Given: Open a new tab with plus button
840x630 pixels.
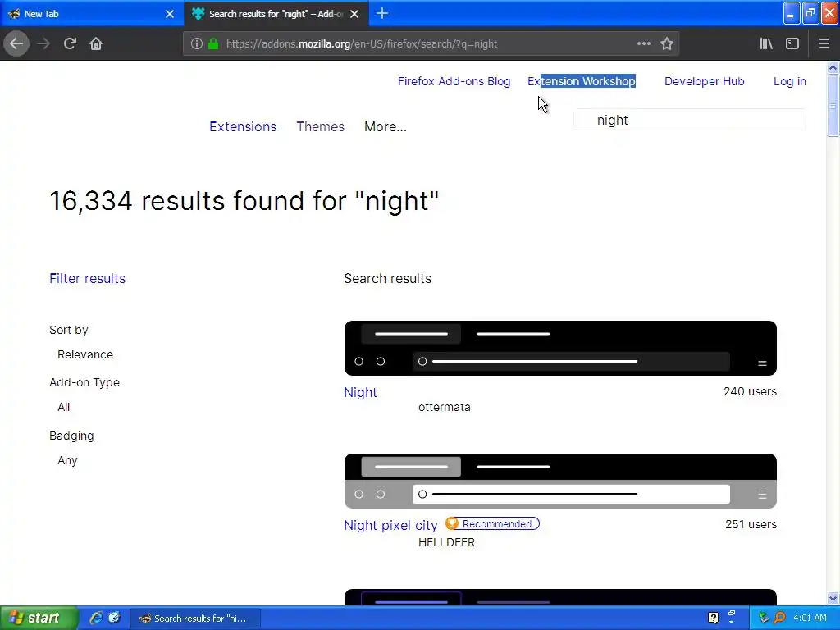Looking at the screenshot, I should click(x=382, y=13).
